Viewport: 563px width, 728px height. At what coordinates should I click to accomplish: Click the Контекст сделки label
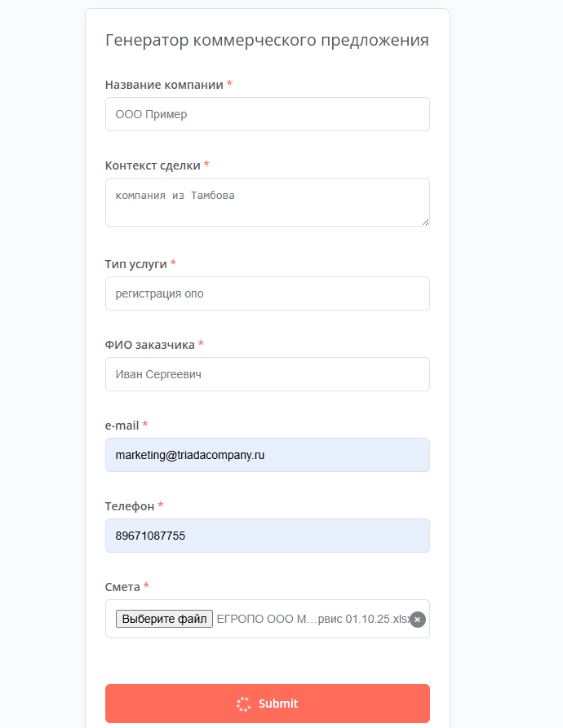[153, 165]
